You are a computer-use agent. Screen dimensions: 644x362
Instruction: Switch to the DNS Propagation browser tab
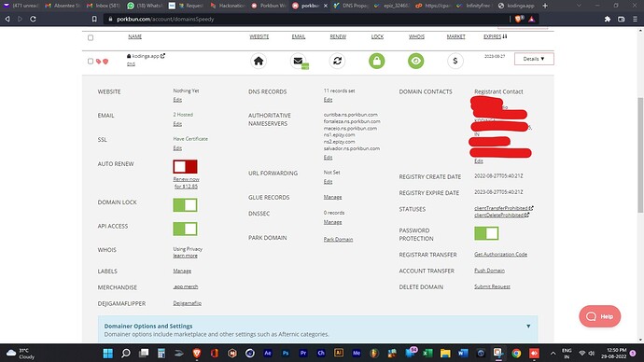point(351,6)
